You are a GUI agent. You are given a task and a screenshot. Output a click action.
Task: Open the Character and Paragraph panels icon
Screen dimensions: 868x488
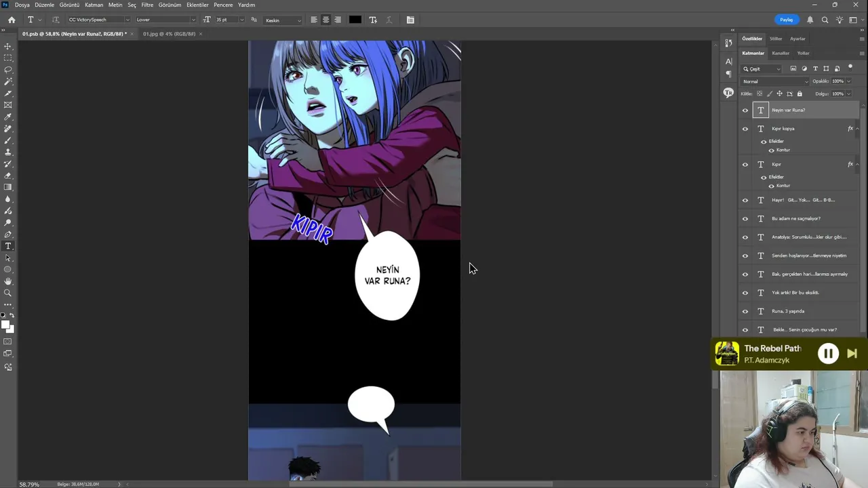(x=410, y=20)
